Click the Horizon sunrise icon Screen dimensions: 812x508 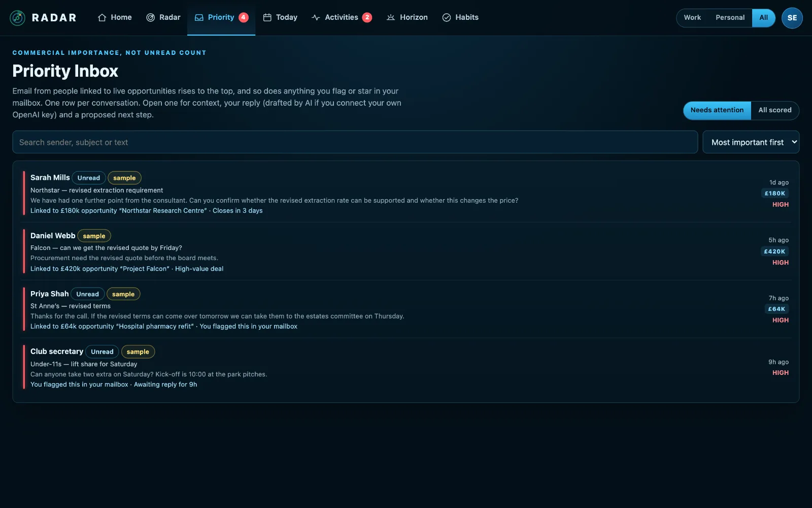click(x=391, y=18)
